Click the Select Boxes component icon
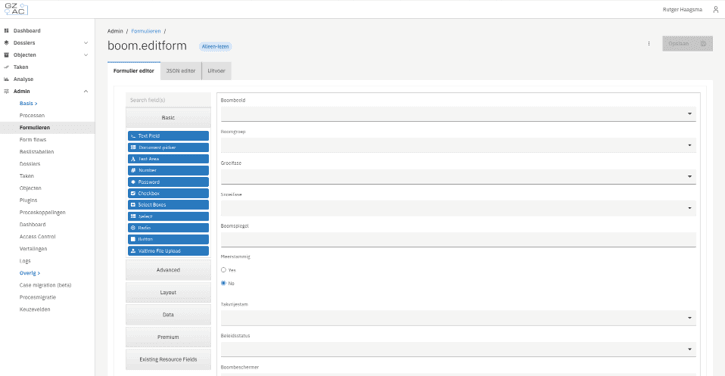Image resolution: width=725 pixels, height=376 pixels. tap(133, 205)
